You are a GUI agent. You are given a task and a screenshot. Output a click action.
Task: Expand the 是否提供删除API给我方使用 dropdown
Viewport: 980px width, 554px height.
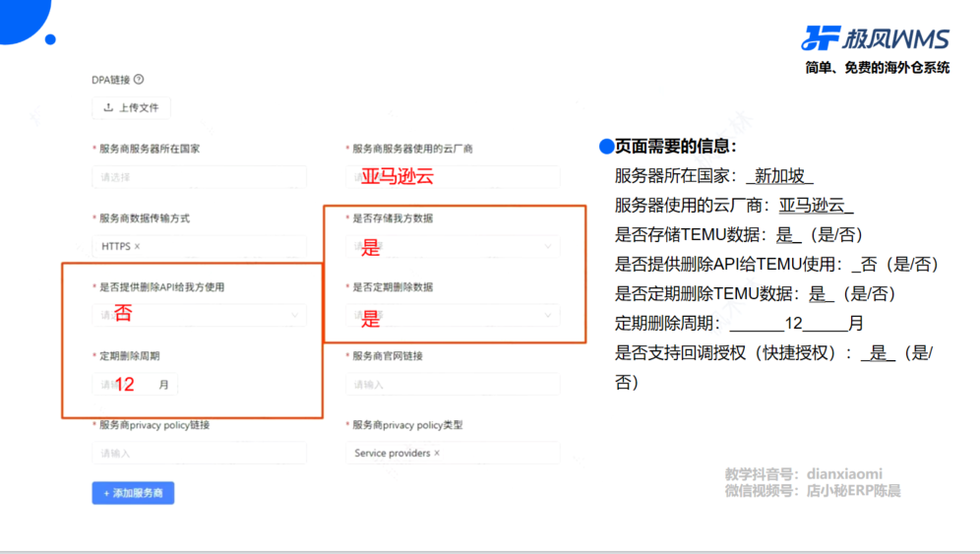[x=200, y=315]
